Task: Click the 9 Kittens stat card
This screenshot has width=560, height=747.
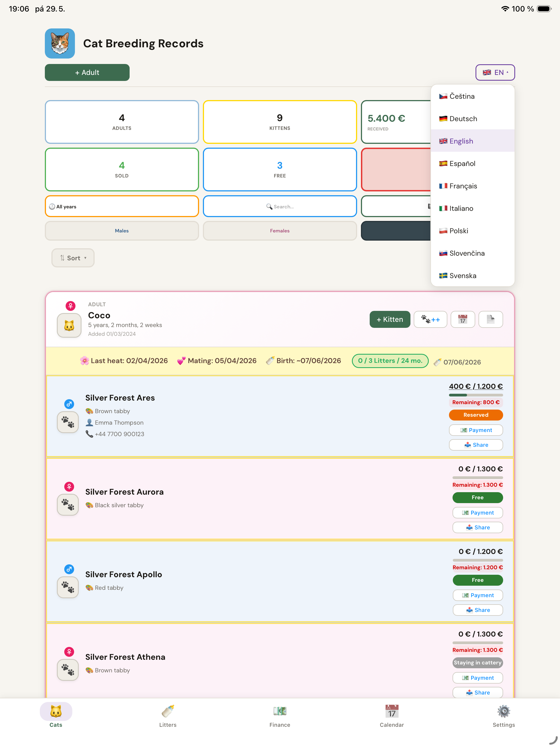Action: (x=280, y=122)
